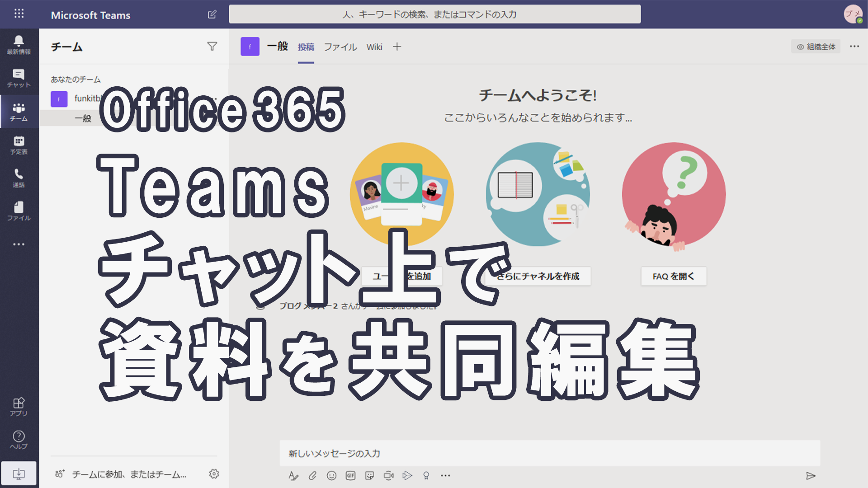
Task: Open the sticker picker
Action: pyautogui.click(x=369, y=475)
